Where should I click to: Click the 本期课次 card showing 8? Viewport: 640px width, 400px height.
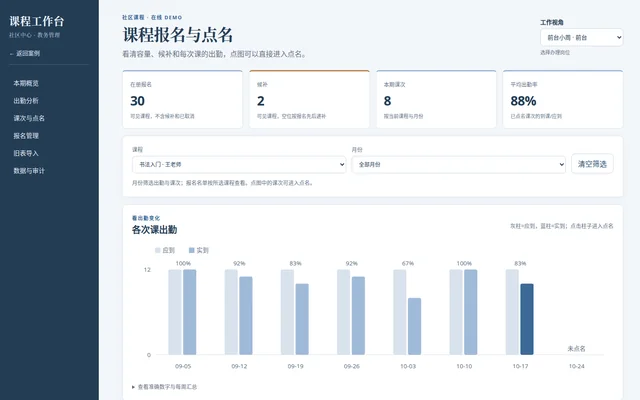(x=436, y=99)
